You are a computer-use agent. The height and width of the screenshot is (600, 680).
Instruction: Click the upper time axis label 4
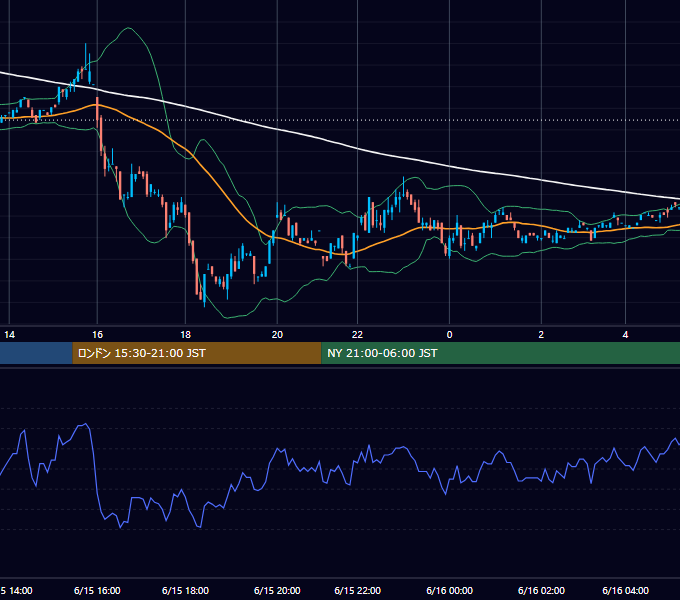pyautogui.click(x=625, y=335)
